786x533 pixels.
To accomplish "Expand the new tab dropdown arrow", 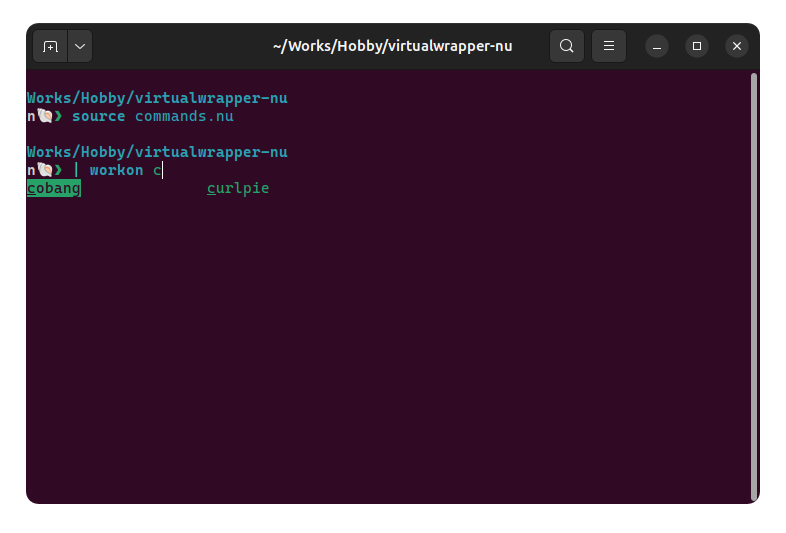I will click(x=80, y=46).
